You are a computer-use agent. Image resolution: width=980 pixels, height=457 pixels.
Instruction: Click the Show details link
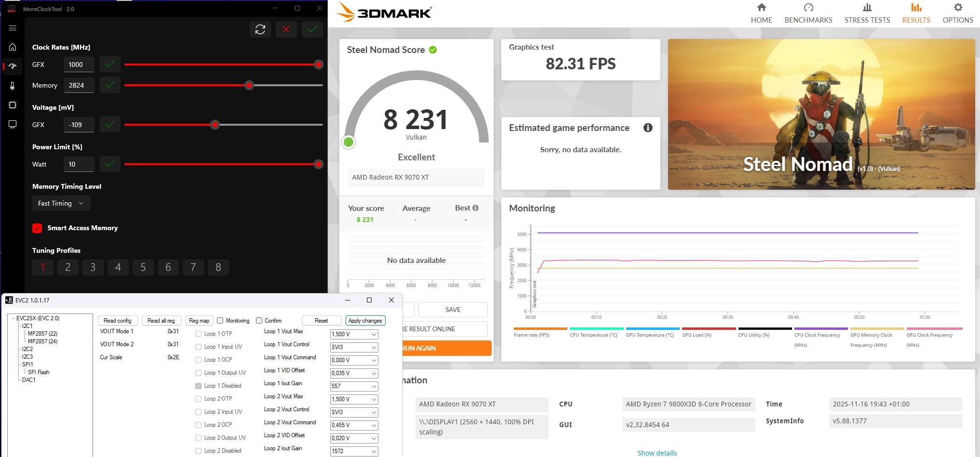(x=657, y=453)
